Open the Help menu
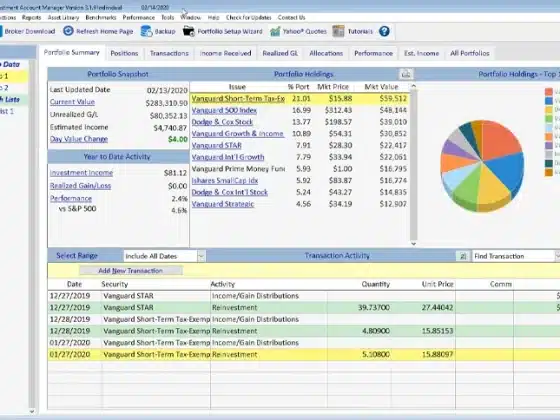Viewport: 560px width, 420px height. (x=214, y=18)
